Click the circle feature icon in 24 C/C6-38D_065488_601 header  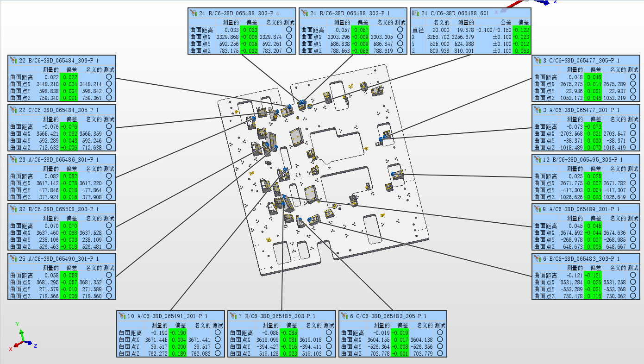coord(415,13)
